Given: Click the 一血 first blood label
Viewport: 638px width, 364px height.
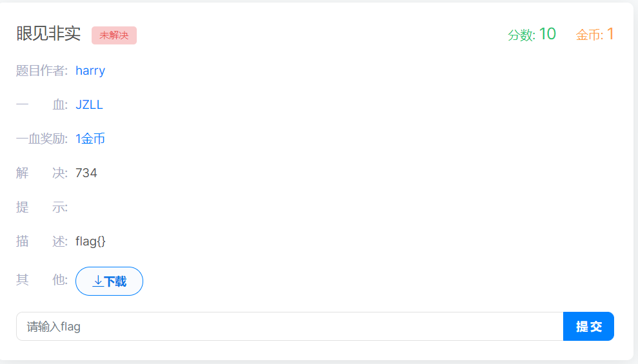Looking at the screenshot, I should (42, 105).
